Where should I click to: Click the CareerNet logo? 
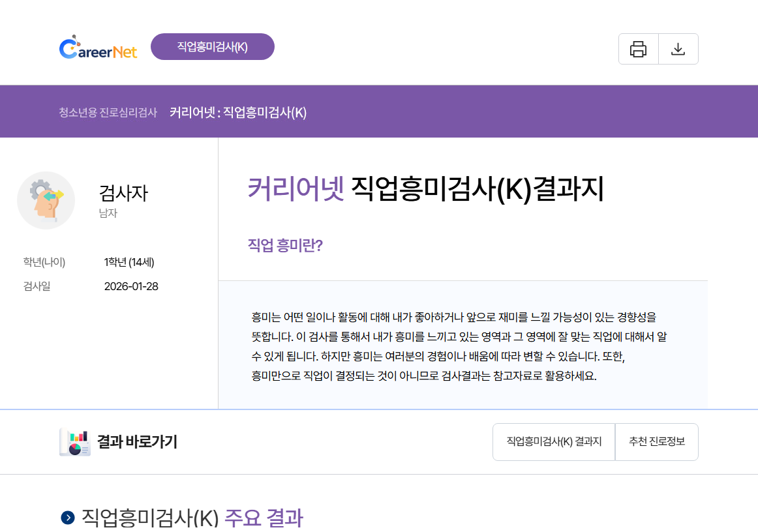[x=98, y=48]
